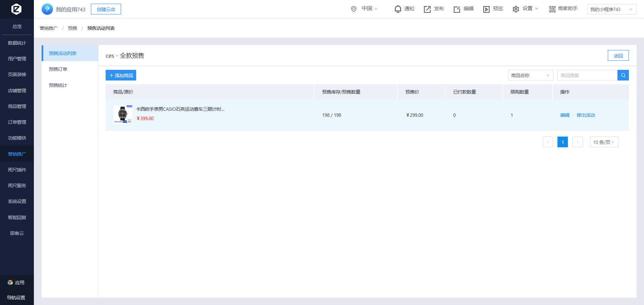The width and height of the screenshot is (644, 305).
Task: Open 咫尺服务 in the sidebar
Action: (17, 186)
